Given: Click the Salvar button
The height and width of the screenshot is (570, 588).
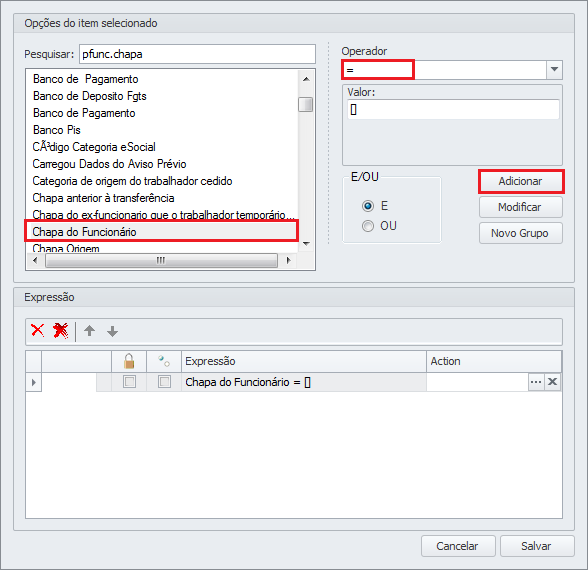Looking at the screenshot, I should (537, 546).
